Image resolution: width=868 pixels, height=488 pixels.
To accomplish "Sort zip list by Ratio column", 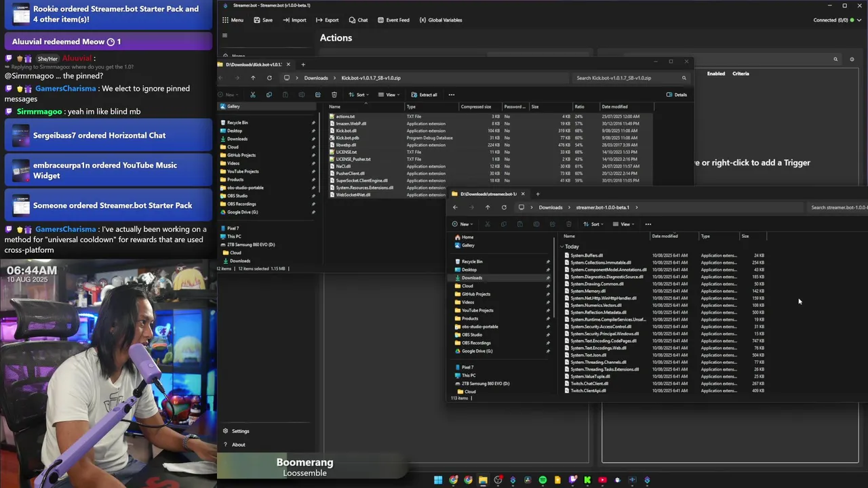I will pyautogui.click(x=579, y=106).
